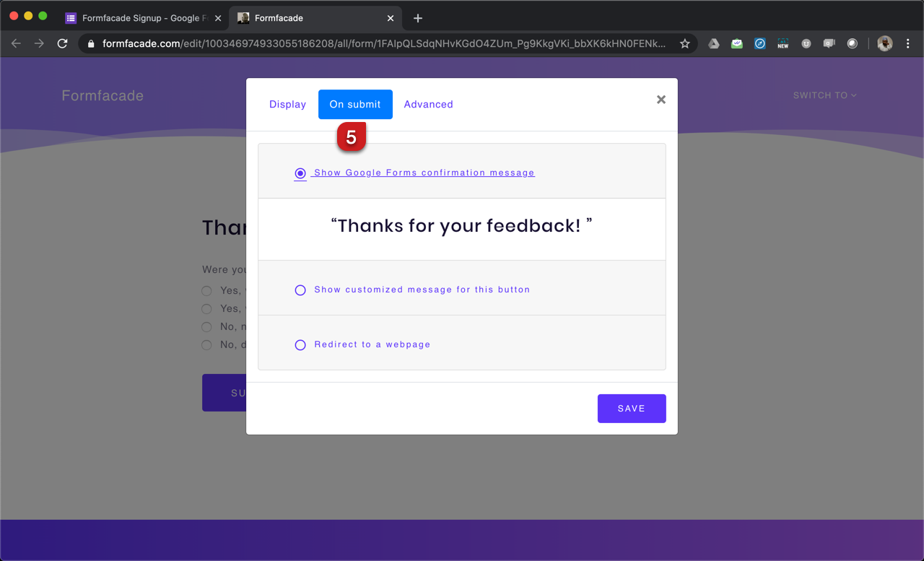Click the screen-recorder camera extension icon
The width and height of the screenshot is (924, 561).
tap(829, 43)
